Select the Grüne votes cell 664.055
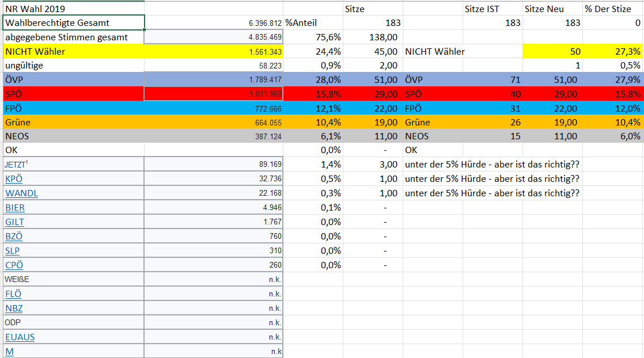 214,123
